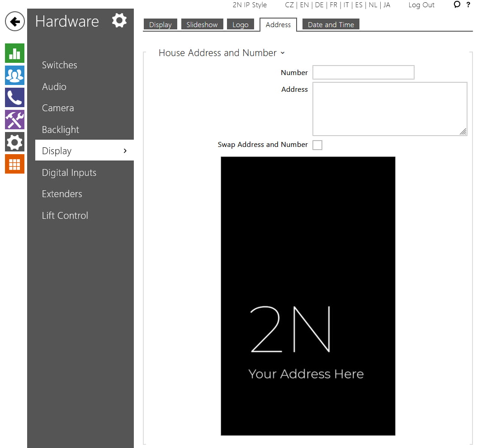Open the orange grid icon
The width and height of the screenshot is (477, 448).
[x=14, y=164]
